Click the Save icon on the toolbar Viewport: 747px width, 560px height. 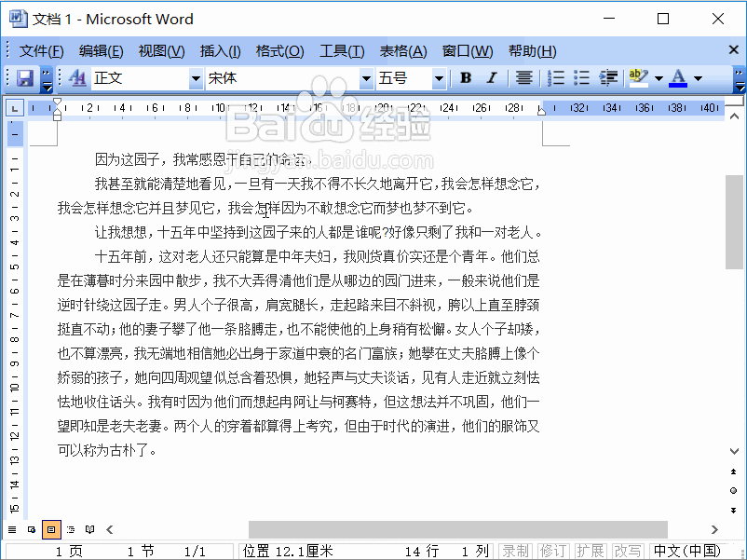[x=23, y=78]
